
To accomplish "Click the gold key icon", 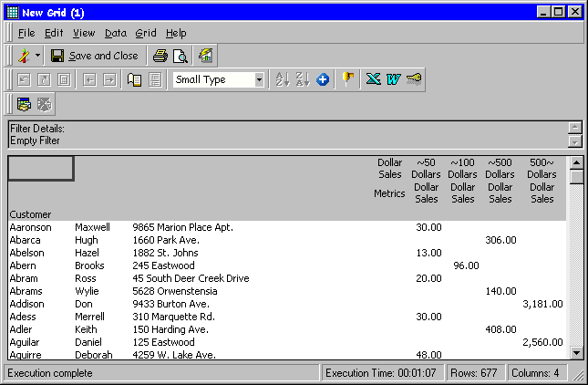I will tap(414, 79).
